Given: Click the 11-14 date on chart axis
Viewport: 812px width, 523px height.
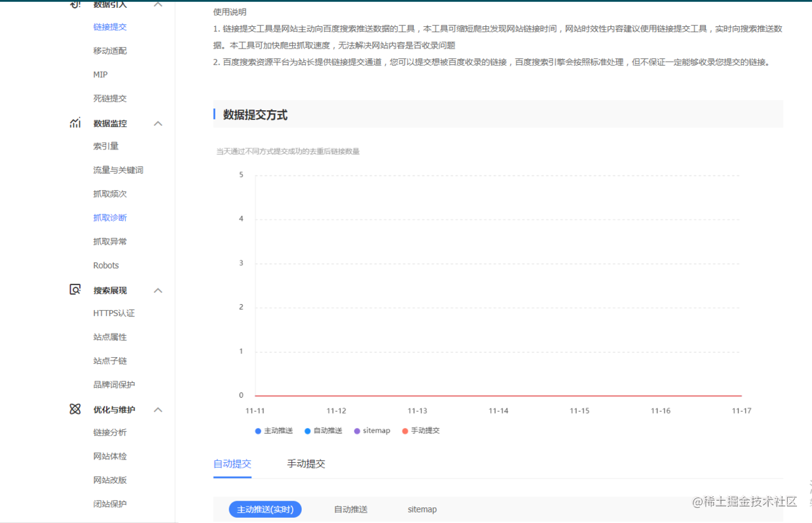Looking at the screenshot, I should 498,411.
